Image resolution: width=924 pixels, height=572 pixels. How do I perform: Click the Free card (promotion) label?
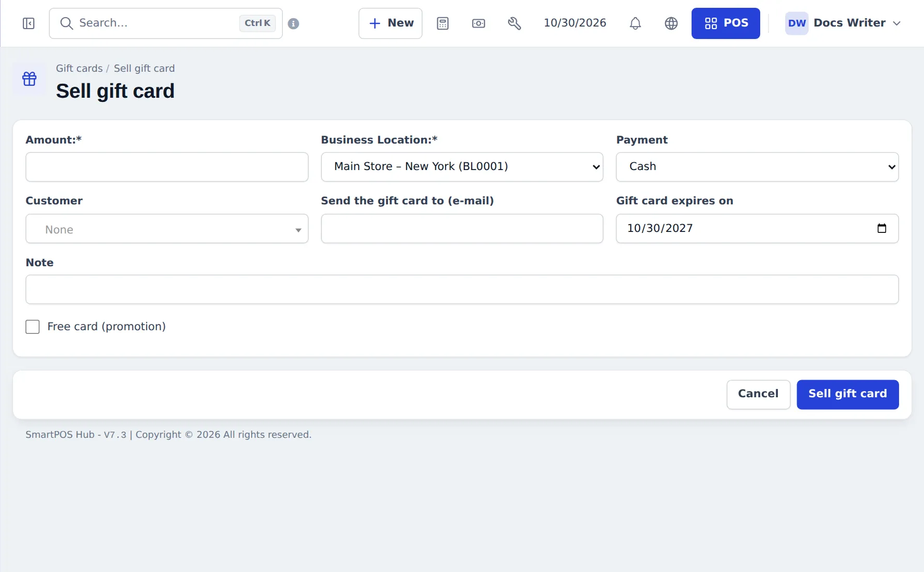pyautogui.click(x=107, y=327)
